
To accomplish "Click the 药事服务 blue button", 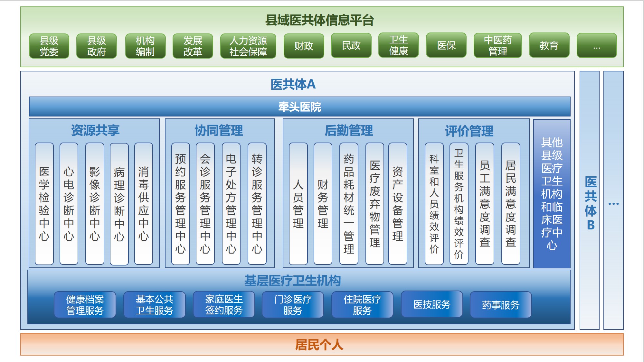I will (500, 305).
